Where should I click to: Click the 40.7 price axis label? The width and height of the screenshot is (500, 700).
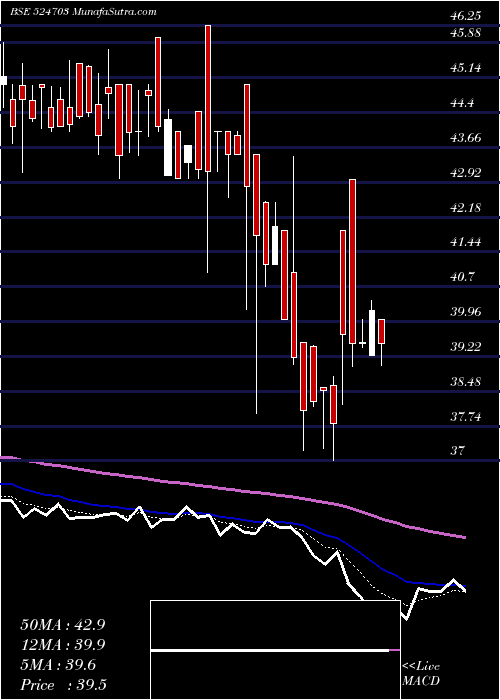click(x=462, y=277)
